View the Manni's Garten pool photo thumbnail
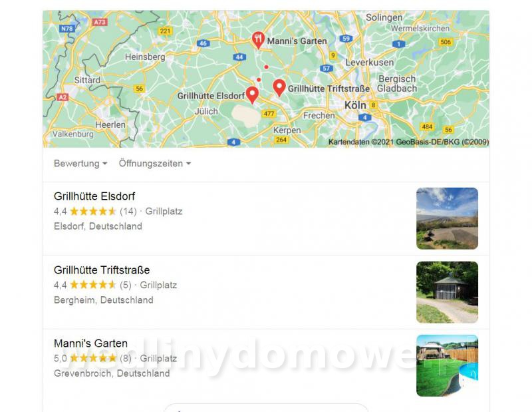The height and width of the screenshot is (412, 532). click(447, 365)
